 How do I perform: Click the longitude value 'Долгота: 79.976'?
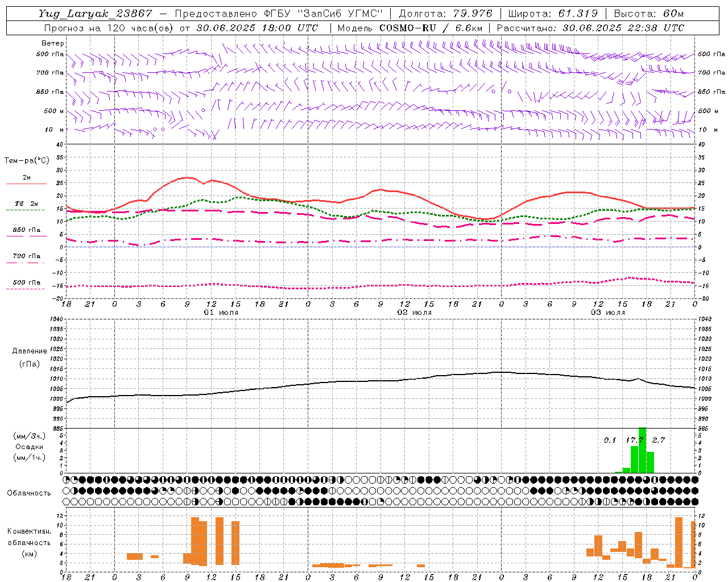coord(445,14)
